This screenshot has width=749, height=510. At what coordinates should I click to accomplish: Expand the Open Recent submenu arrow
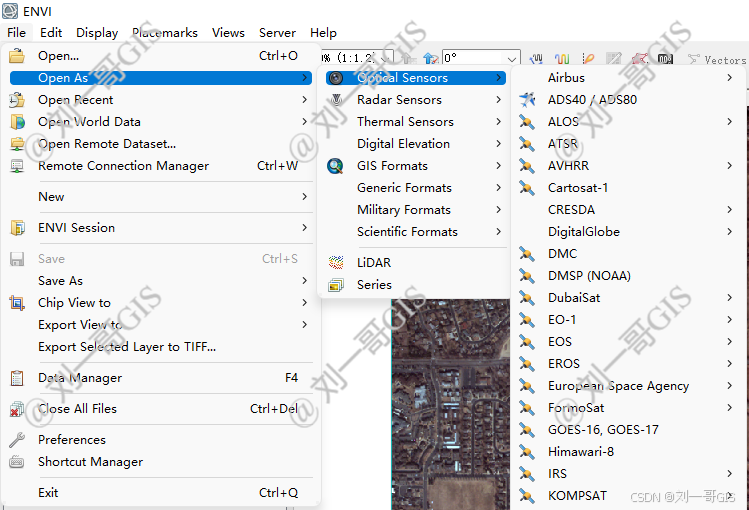point(304,100)
